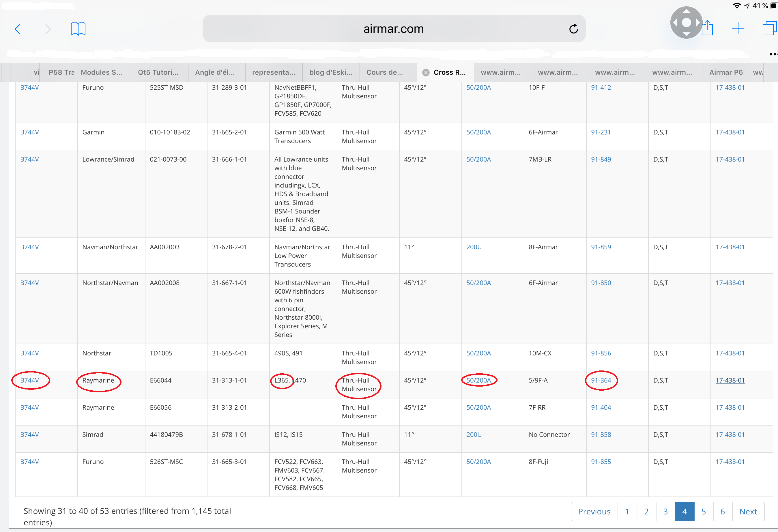Screen dimensions: 778x532
Task: Go to results page 6
Action: click(x=722, y=512)
